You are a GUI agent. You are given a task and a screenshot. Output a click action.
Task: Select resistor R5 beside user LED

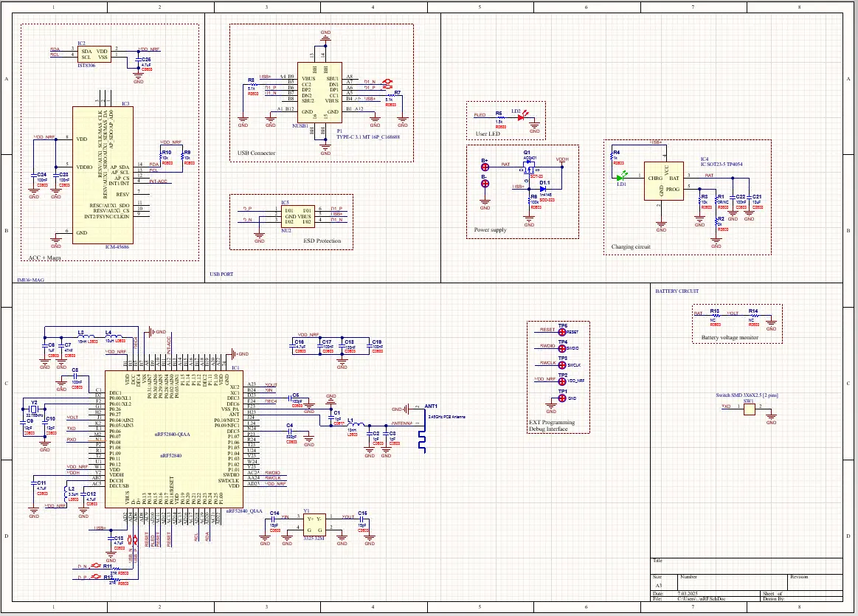coord(499,117)
